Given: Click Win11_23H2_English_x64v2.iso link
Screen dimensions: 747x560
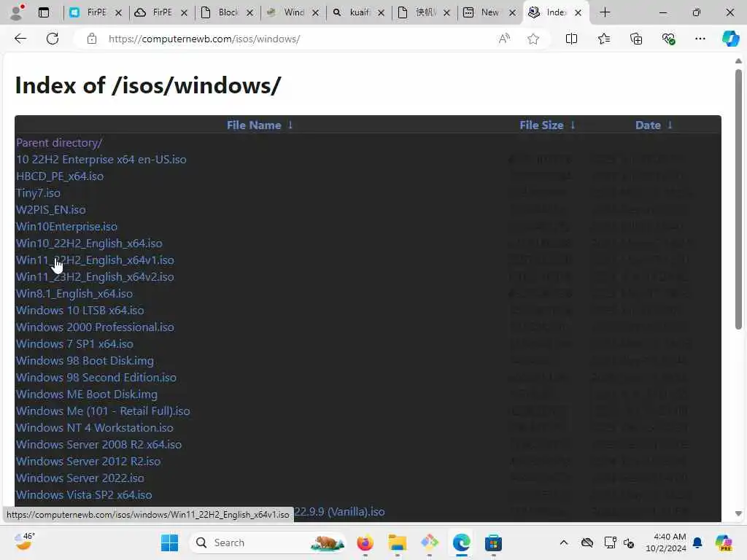Looking at the screenshot, I should tap(95, 276).
